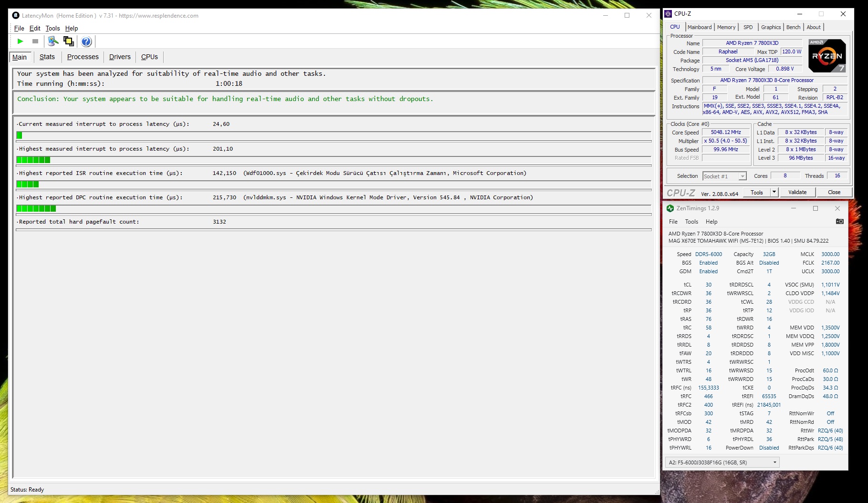Click the Multiplier value x 50.5
Screen dimensions: 868x503
click(726, 141)
